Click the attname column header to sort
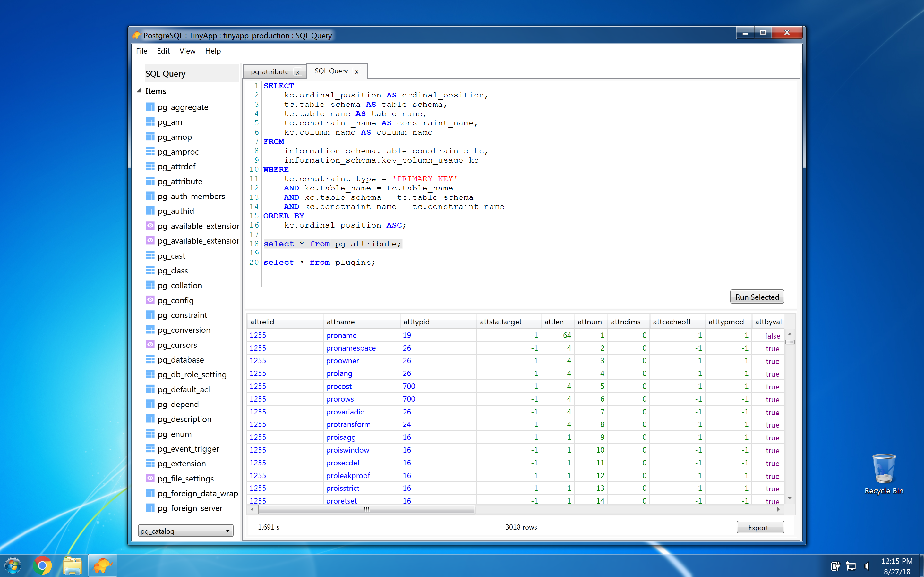Image resolution: width=924 pixels, height=577 pixels. point(341,321)
